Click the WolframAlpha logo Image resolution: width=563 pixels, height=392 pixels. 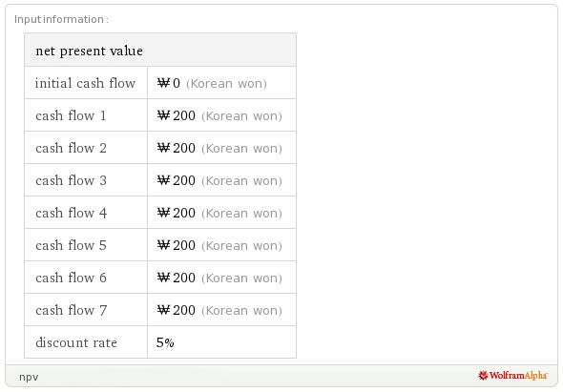[512, 376]
